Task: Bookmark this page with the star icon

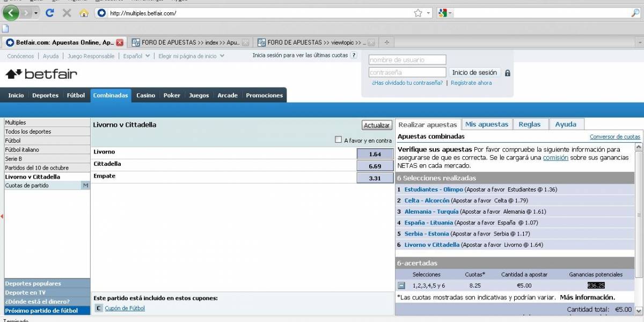Action: [x=418, y=13]
